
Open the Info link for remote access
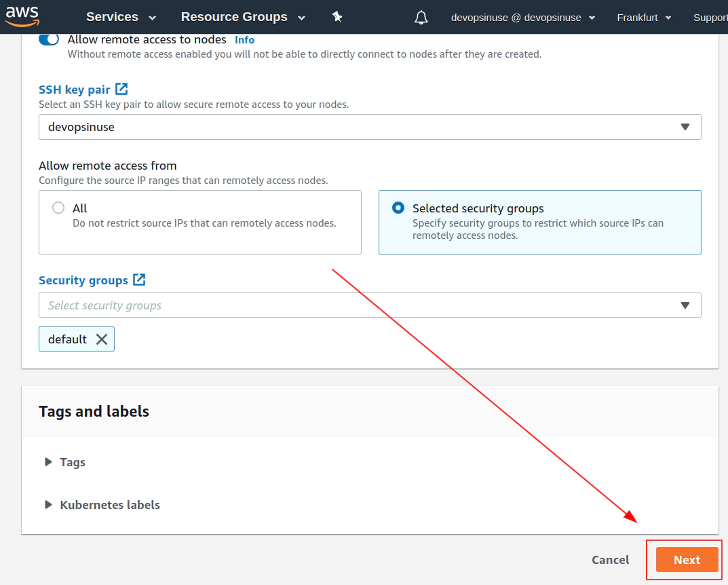(x=245, y=40)
